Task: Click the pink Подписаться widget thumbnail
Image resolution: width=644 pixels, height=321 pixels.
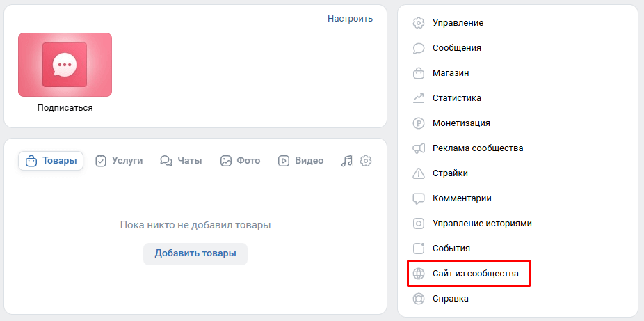Action: tap(65, 65)
